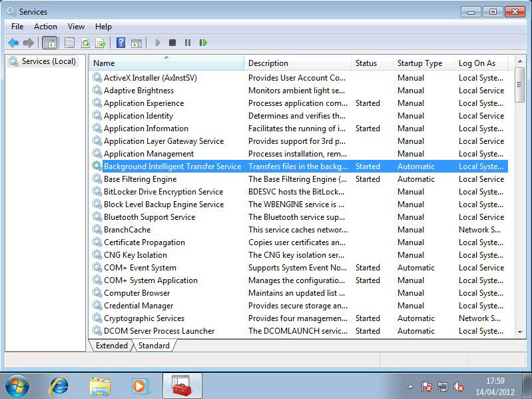Click the network tray icon

tap(442, 386)
